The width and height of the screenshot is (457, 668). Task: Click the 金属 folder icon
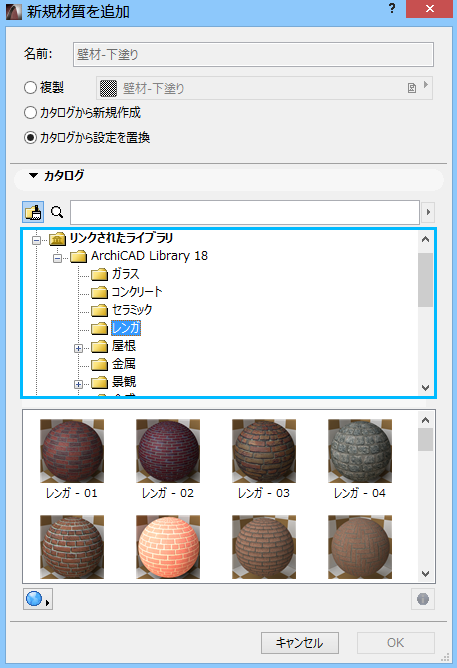[x=99, y=364]
